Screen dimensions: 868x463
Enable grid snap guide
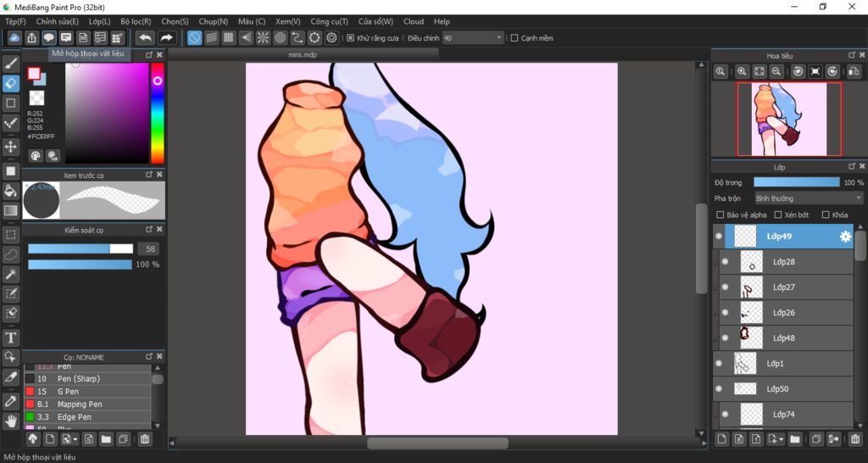click(x=229, y=37)
